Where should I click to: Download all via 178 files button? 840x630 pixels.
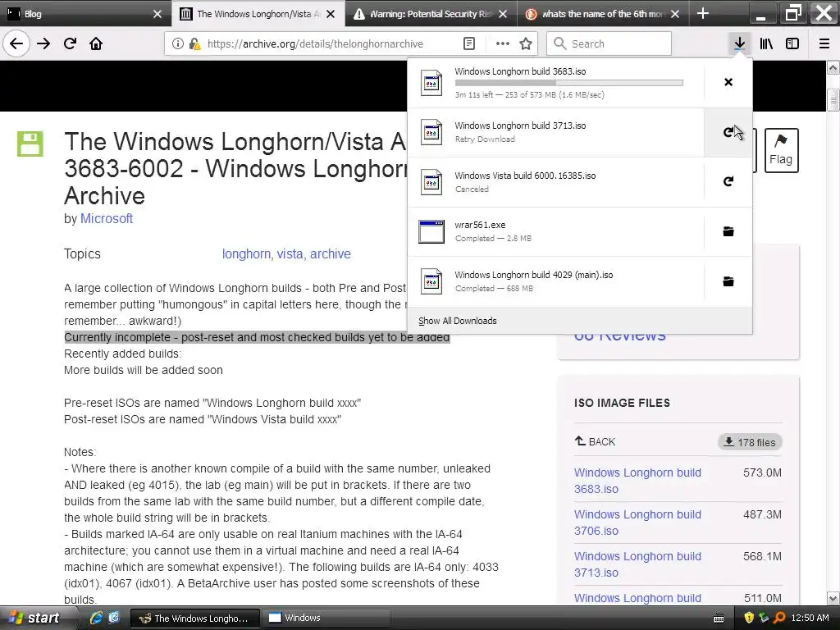(750, 442)
